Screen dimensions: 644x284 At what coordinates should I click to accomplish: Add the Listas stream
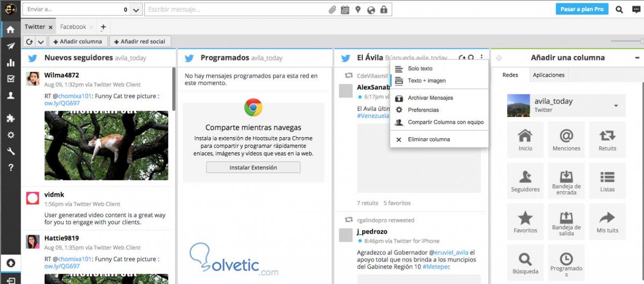(608, 181)
